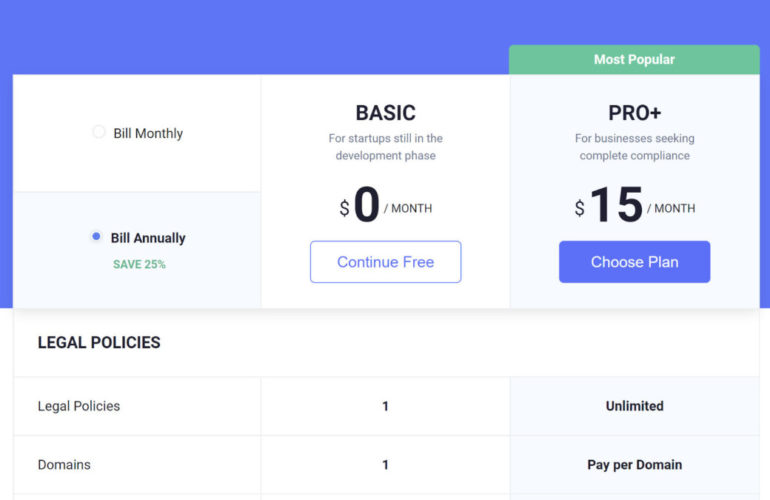770x500 pixels.
Task: Click the Bill Annually text label
Action: coord(148,238)
